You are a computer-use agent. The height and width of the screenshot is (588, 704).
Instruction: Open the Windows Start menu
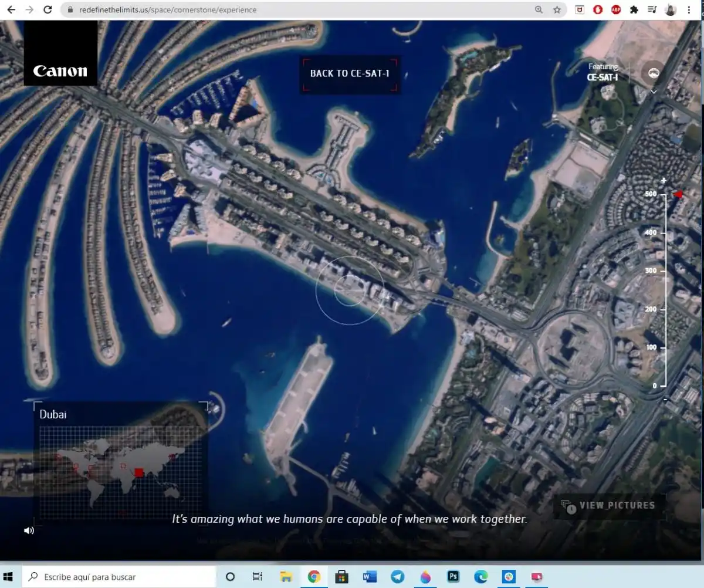(8, 577)
